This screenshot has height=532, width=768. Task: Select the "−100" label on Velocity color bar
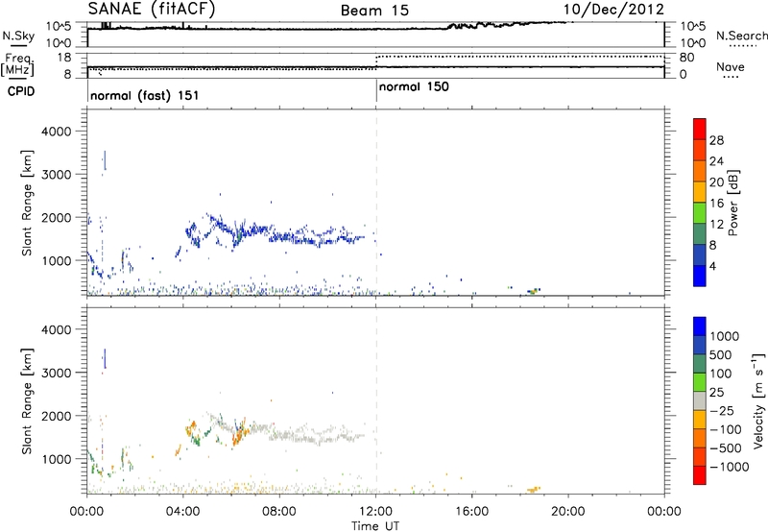pyautogui.click(x=726, y=429)
